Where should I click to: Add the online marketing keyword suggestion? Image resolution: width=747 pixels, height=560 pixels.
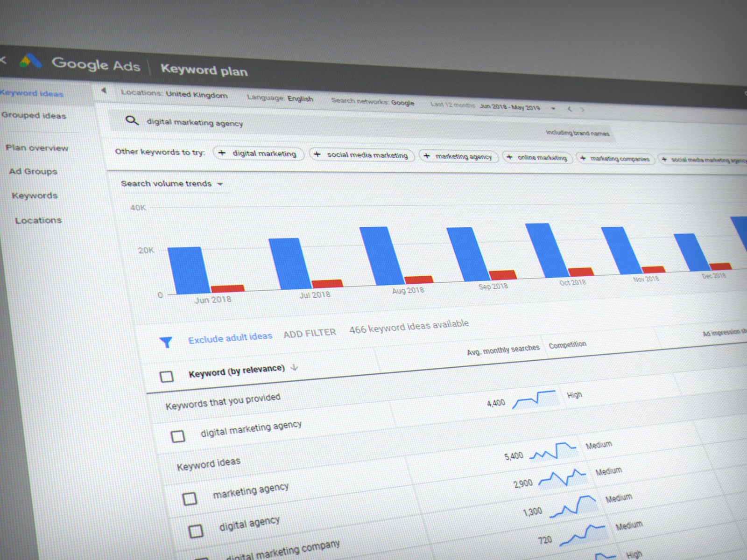click(x=537, y=157)
